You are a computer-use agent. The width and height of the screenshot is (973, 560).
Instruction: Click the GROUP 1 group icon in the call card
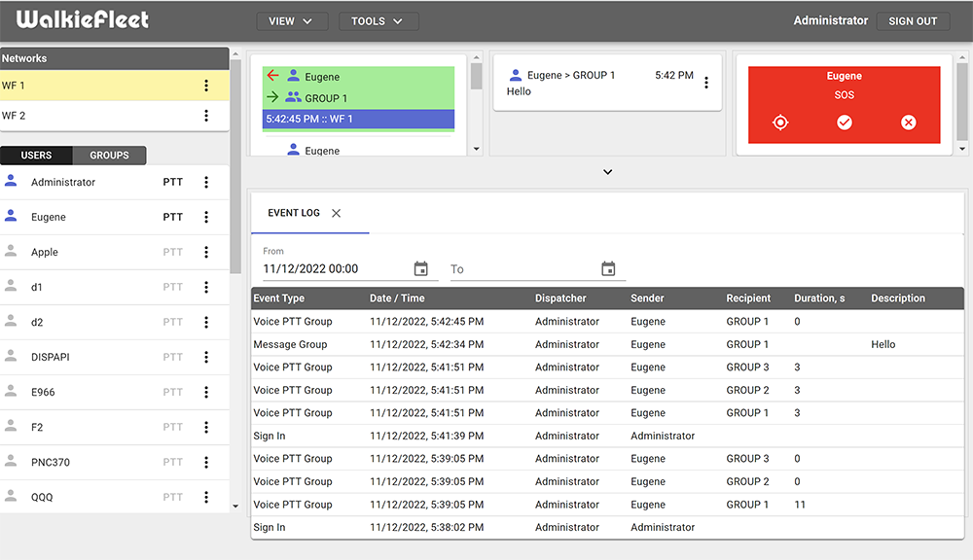[293, 94]
